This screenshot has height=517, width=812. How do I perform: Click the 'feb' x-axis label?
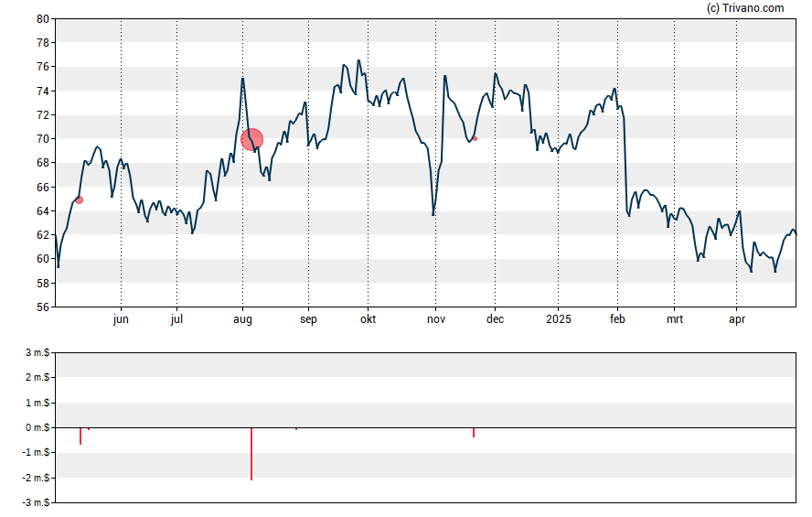coord(617,319)
